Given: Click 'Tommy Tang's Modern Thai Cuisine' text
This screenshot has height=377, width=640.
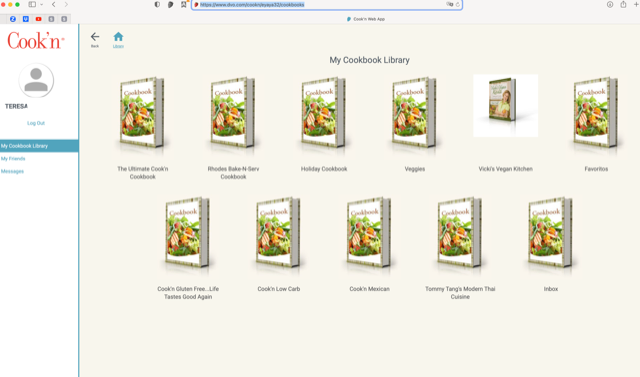Looking at the screenshot, I should [x=460, y=293].
